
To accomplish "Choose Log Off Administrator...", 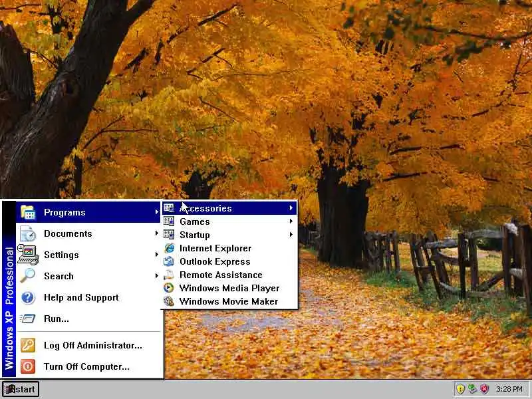I will tap(88, 345).
